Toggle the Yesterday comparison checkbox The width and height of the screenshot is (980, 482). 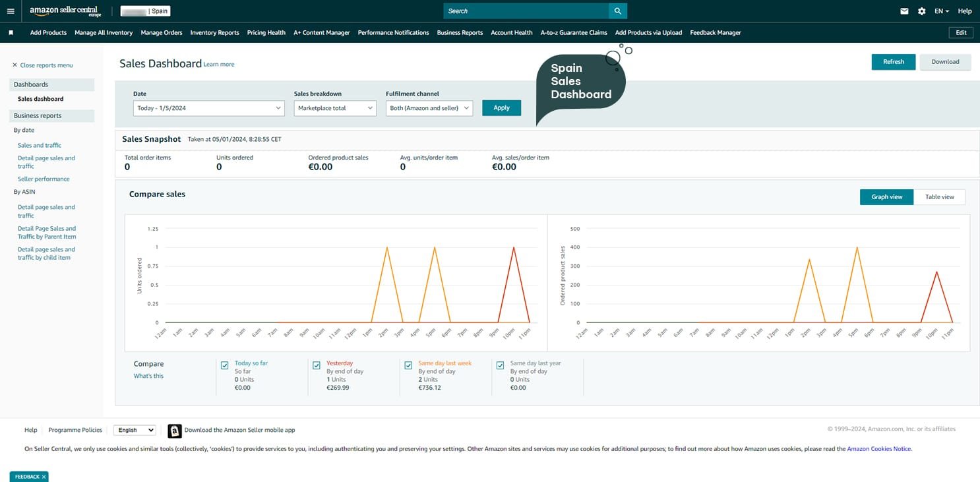(317, 365)
